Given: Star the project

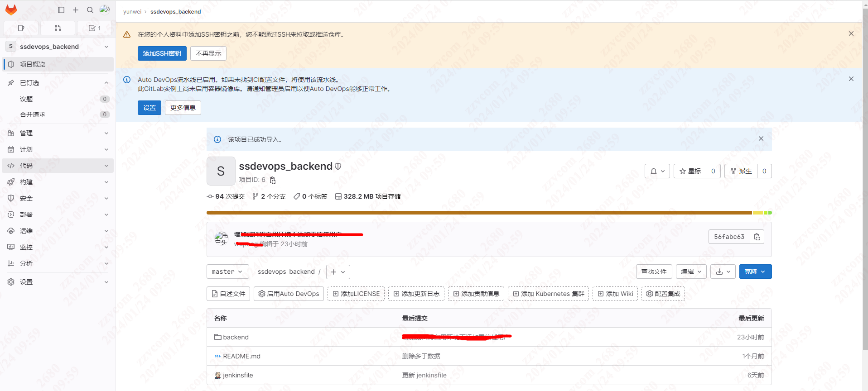Looking at the screenshot, I should [x=690, y=171].
